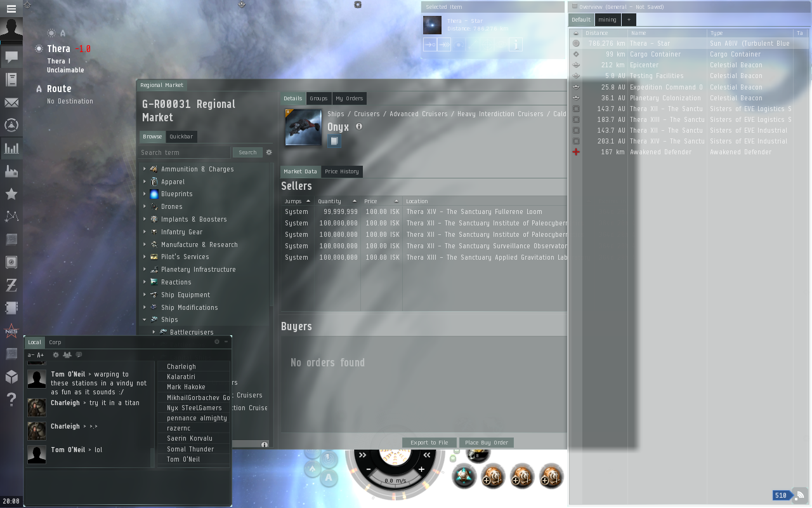The height and width of the screenshot is (508, 812).
Task: Click the market Search term field
Action: pyautogui.click(x=185, y=152)
